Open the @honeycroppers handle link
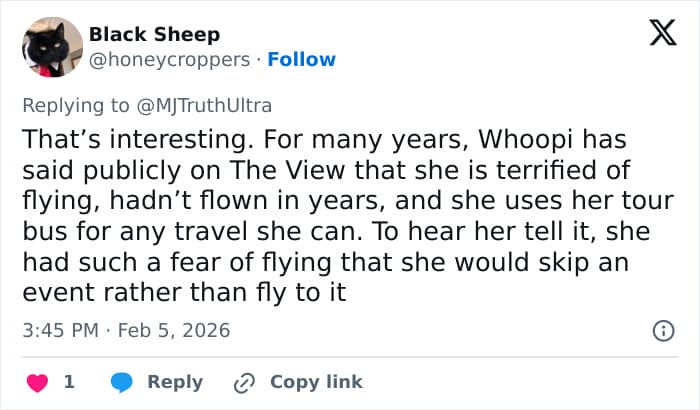The width and height of the screenshot is (700, 410). point(169,59)
